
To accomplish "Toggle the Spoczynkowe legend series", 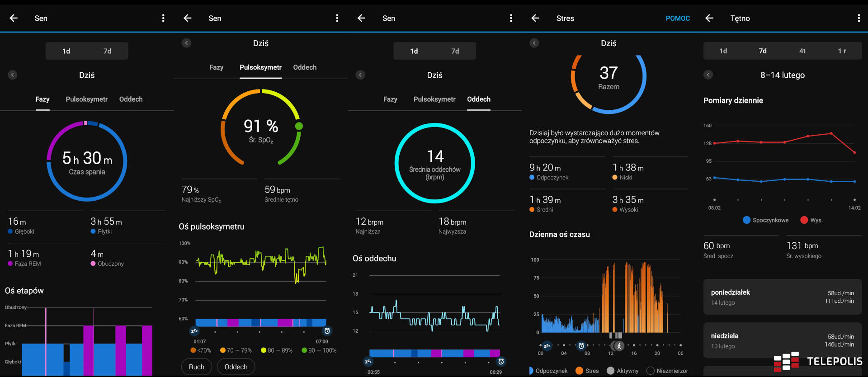I will click(766, 220).
